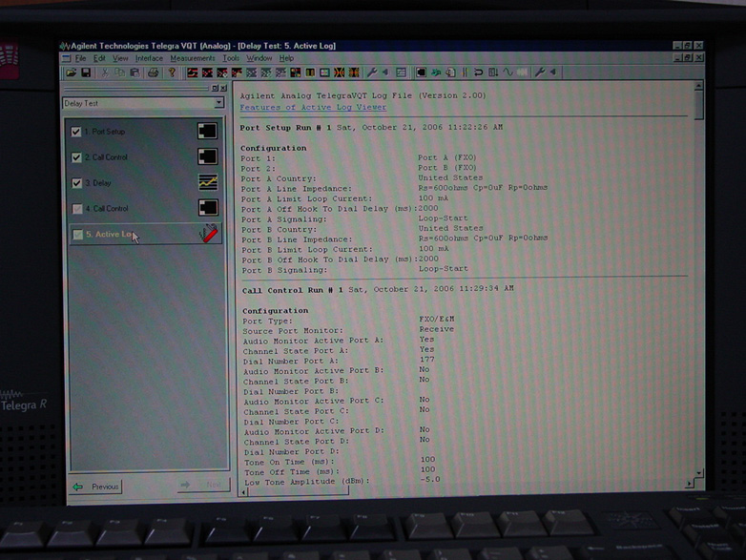Select the '1. Port Setup' step label
Image resolution: width=746 pixels, height=560 pixels.
point(105,132)
